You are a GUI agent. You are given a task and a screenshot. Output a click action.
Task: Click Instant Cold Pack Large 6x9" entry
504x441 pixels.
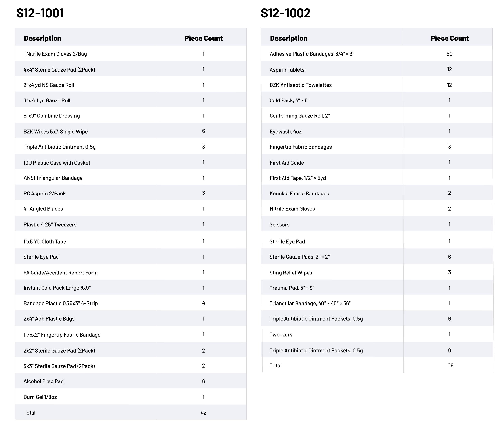[x=57, y=288]
